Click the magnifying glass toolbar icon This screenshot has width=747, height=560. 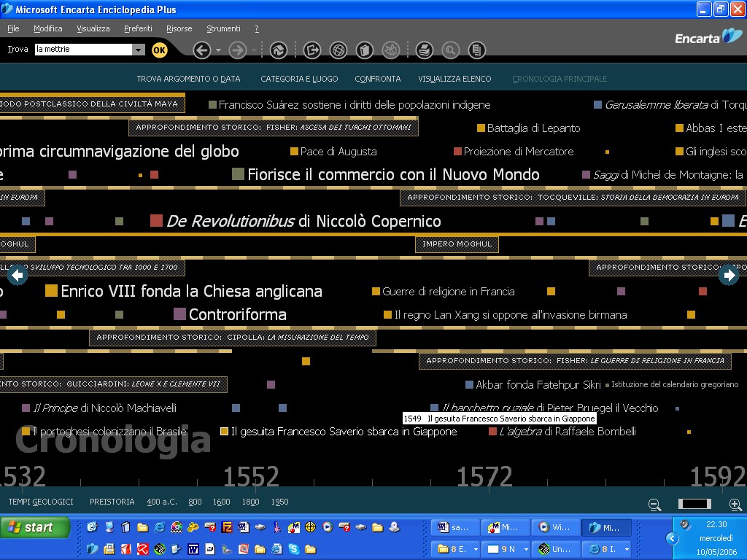pyautogui.click(x=450, y=50)
